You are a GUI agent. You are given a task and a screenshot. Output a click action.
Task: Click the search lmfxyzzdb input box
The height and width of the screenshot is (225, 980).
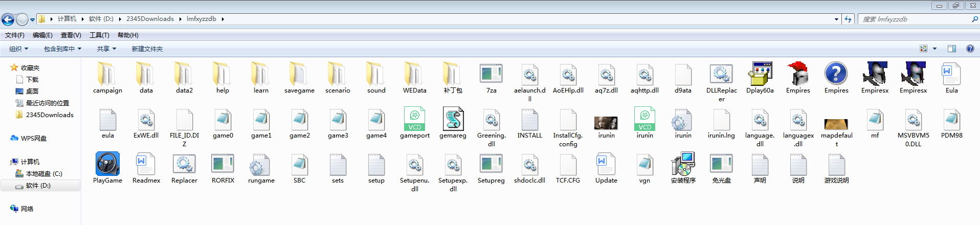coord(915,19)
